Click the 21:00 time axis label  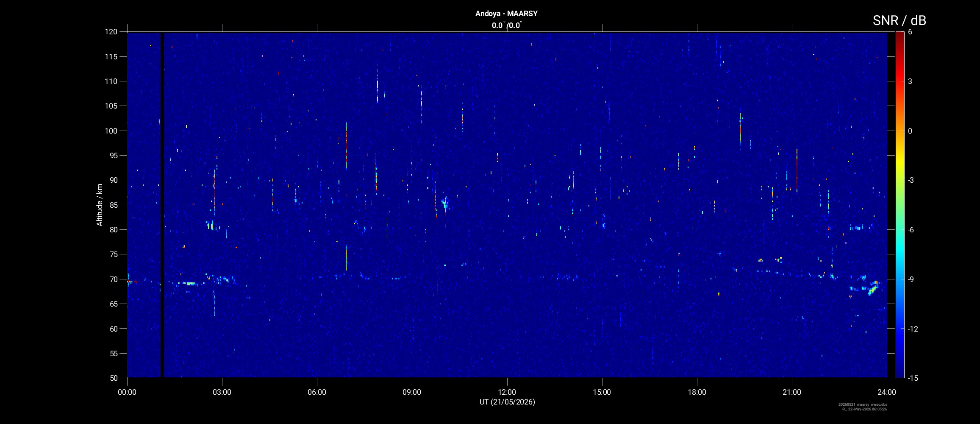[x=791, y=392]
